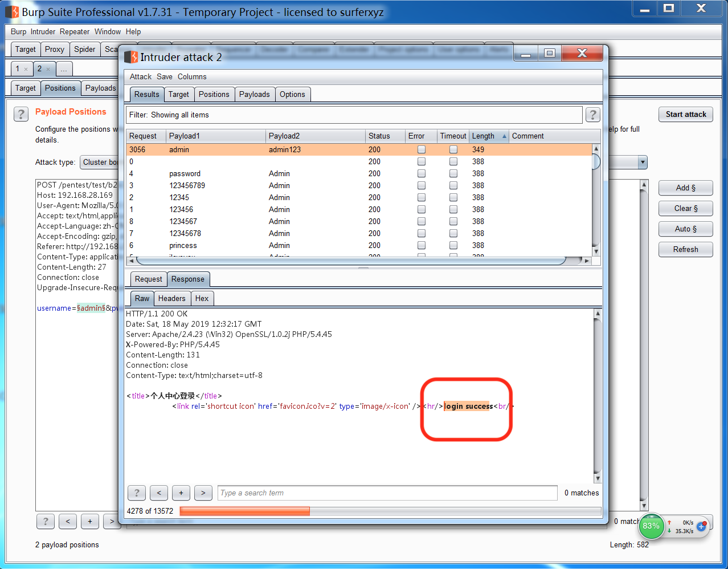Screen dimensions: 728x569
Task: Show Headers view of response
Action: (x=172, y=298)
